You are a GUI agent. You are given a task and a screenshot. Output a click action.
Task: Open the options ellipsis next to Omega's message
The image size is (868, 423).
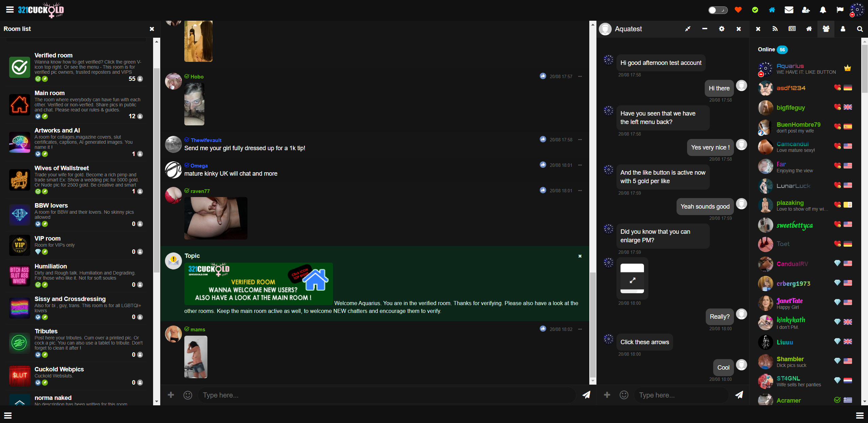point(580,165)
